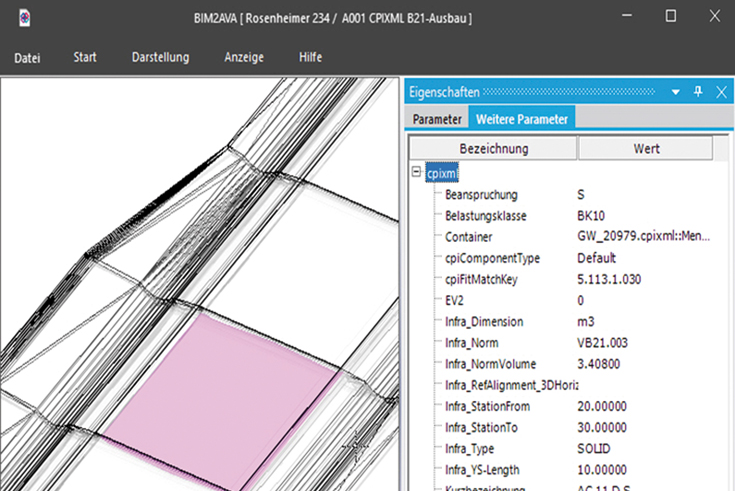The image size is (735, 491).
Task: Pin the Eigenschaften panel
Action: pyautogui.click(x=699, y=91)
